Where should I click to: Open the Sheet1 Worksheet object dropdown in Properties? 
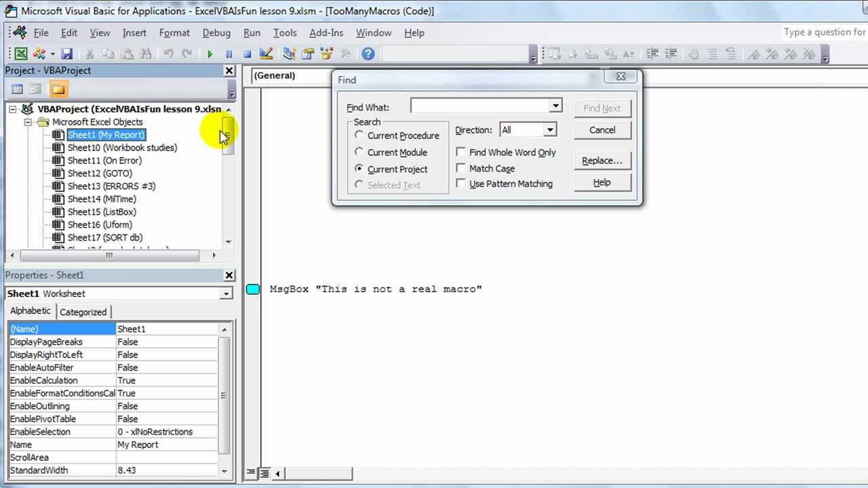click(226, 293)
